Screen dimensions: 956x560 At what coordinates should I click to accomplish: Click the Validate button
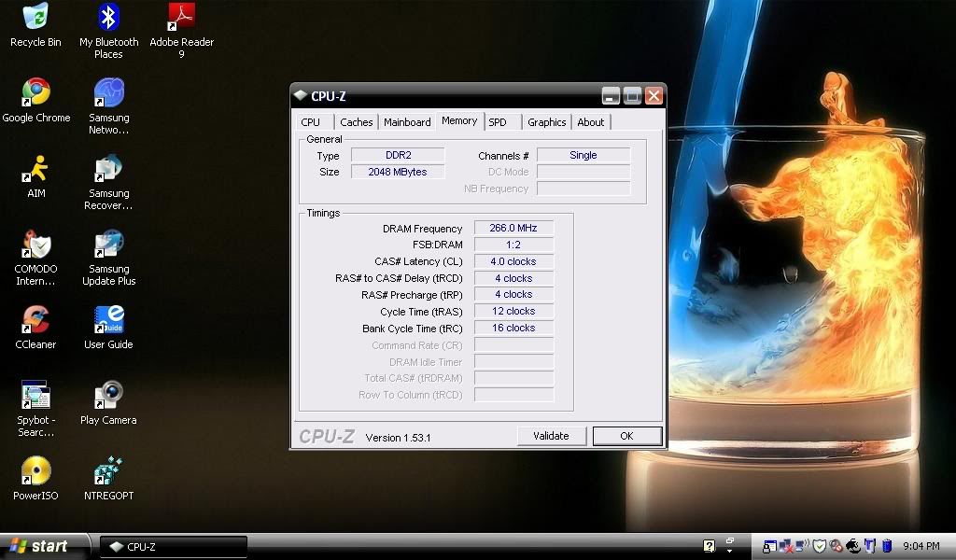[x=551, y=436]
